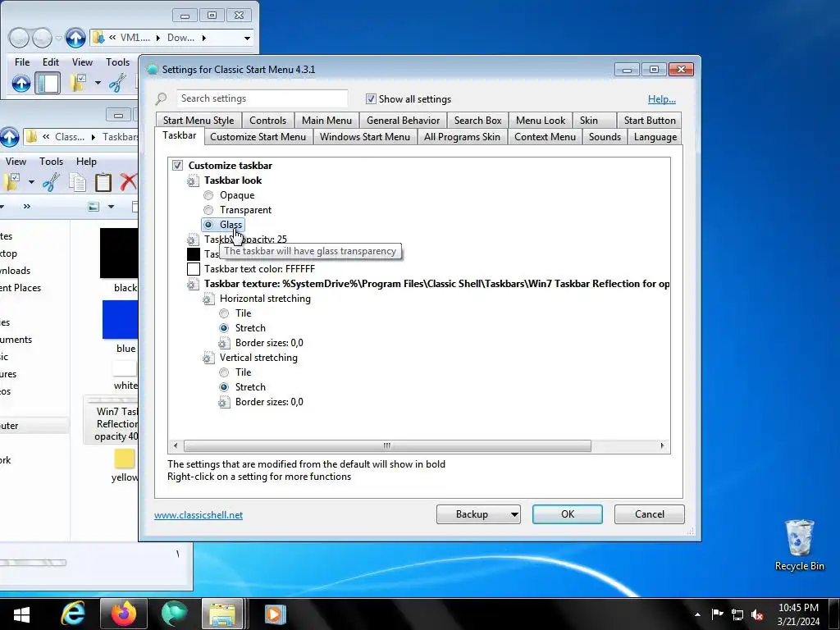The height and width of the screenshot is (630, 840).
Task: Open the Start Menu Style tab
Action: pyautogui.click(x=199, y=121)
